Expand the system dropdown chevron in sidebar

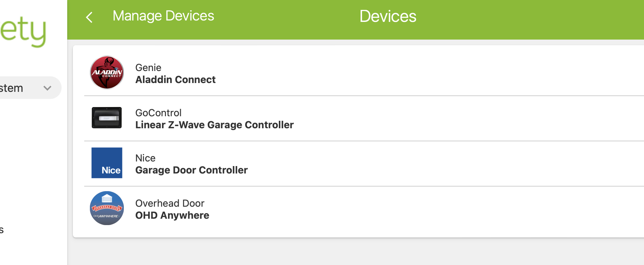47,88
